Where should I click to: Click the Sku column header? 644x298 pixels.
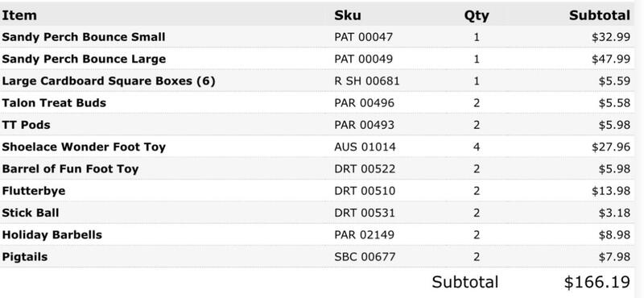[348, 15]
